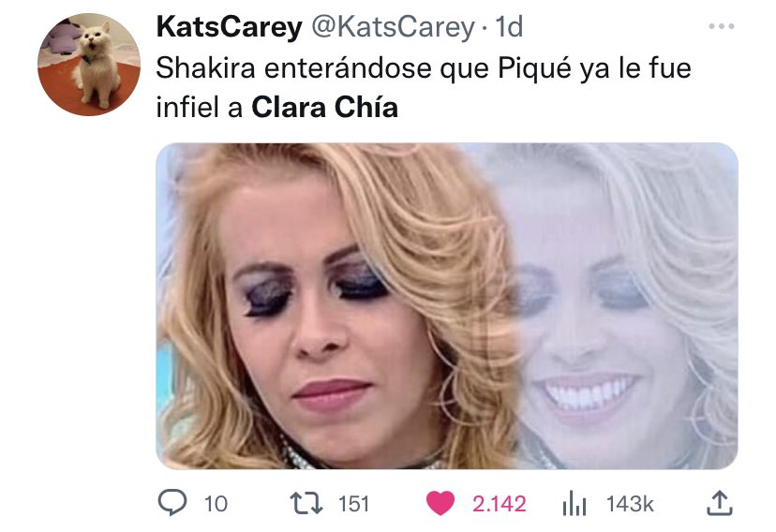Click the 143k views count
The height and width of the screenshot is (532, 776).
tap(630, 504)
